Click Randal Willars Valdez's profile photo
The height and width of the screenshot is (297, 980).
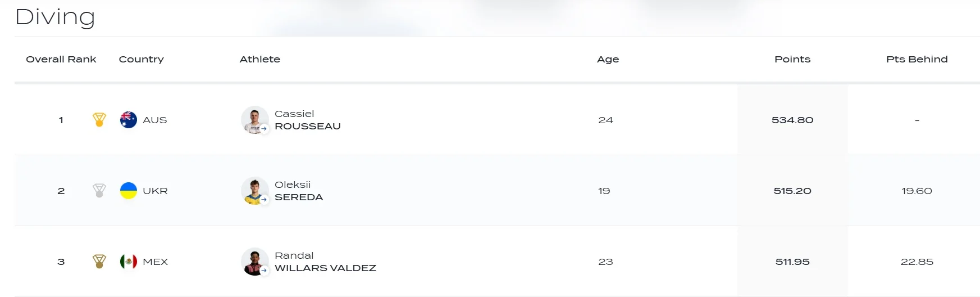254,261
